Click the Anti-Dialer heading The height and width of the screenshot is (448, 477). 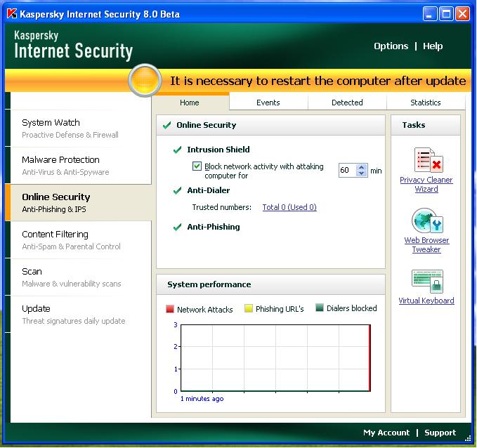tap(209, 190)
